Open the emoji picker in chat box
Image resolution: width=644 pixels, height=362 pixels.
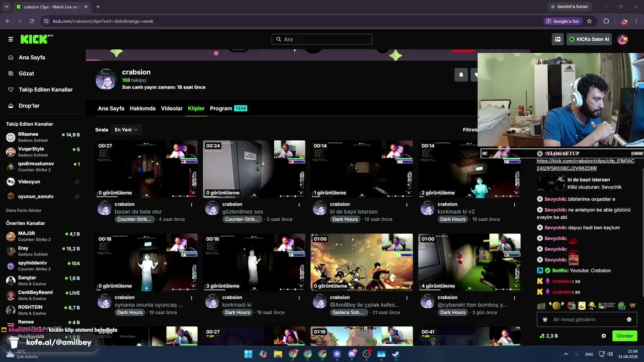coord(629,319)
